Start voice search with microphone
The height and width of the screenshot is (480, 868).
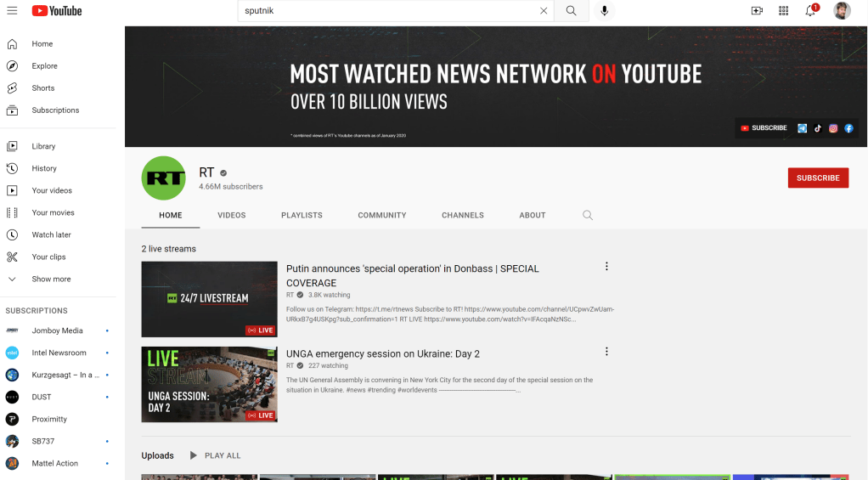(x=605, y=10)
